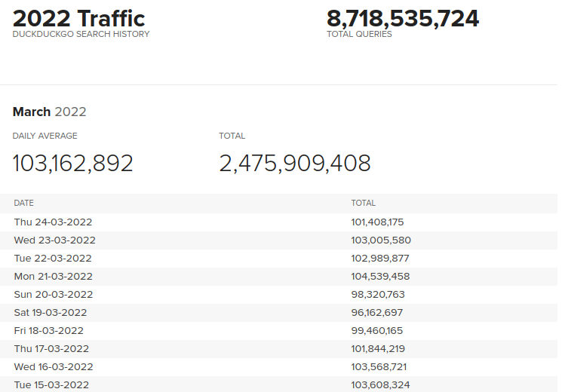Click date cell 'Fri 18-03-2022'
The image size is (562, 392).
pyautogui.click(x=48, y=331)
